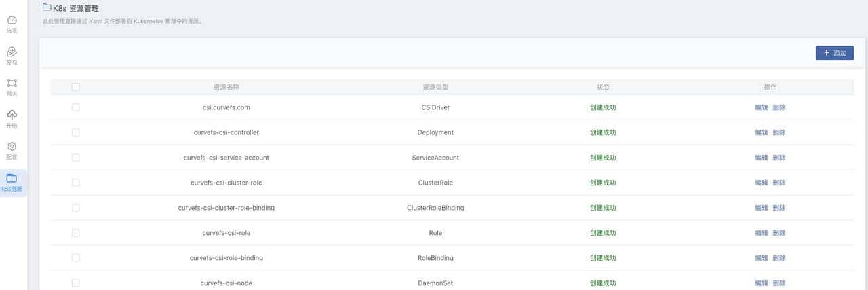
Task: Tick the curvefs-csi-cluster-role row checkbox
Action: coord(75,183)
